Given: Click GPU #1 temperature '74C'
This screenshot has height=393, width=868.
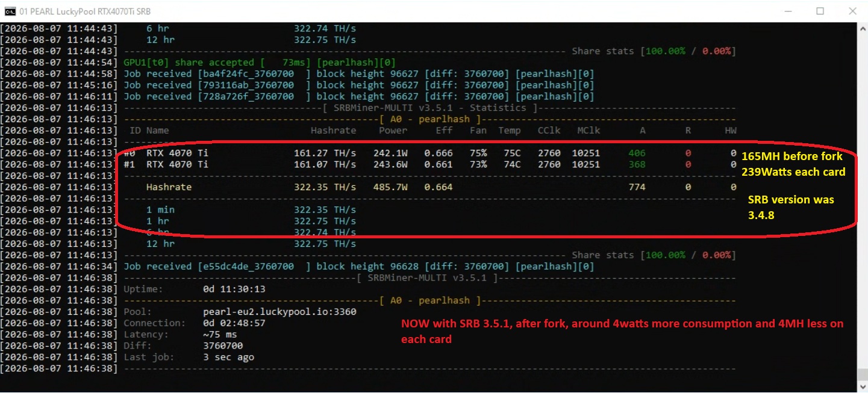Looking at the screenshot, I should pyautogui.click(x=512, y=164).
